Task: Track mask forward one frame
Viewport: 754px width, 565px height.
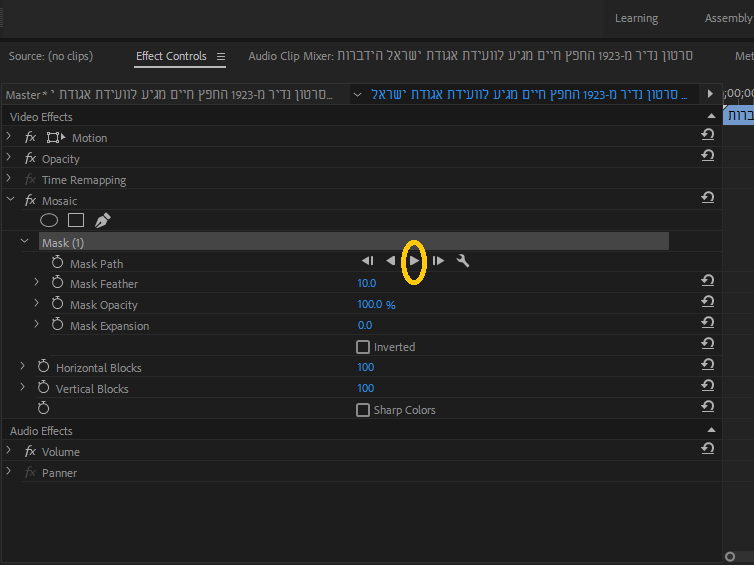Action: pos(438,261)
